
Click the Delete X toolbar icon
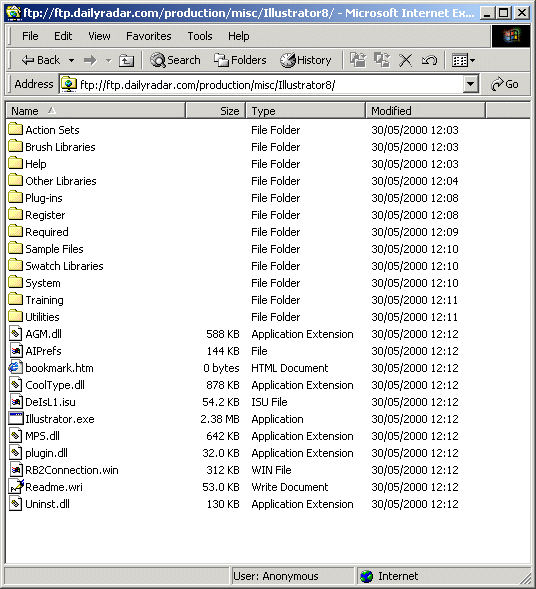(405, 60)
